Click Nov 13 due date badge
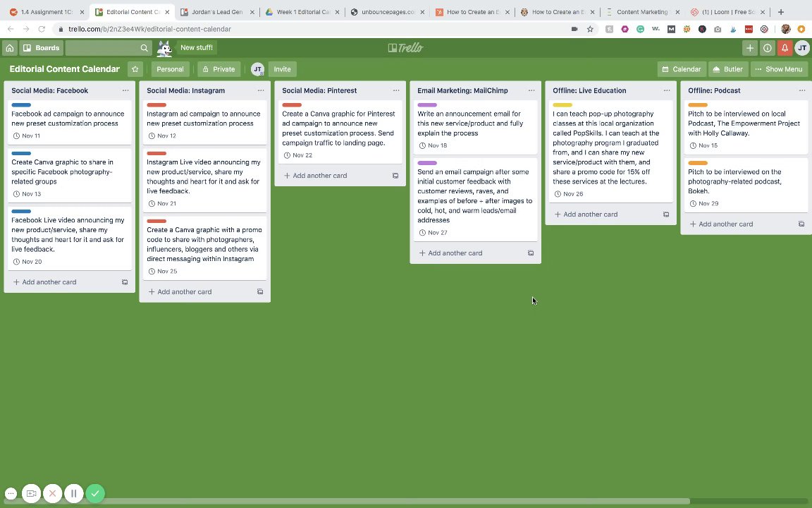Screen dimensions: 812x508 coord(26,194)
